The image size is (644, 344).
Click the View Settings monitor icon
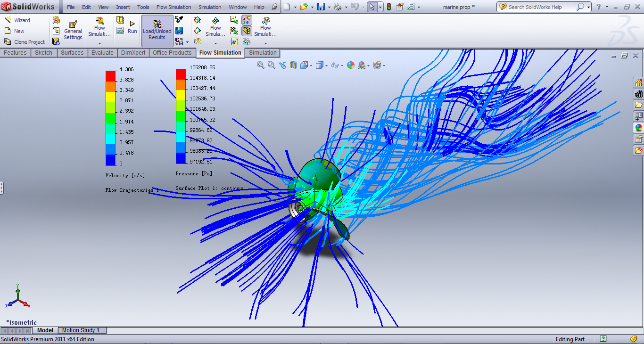tap(377, 65)
